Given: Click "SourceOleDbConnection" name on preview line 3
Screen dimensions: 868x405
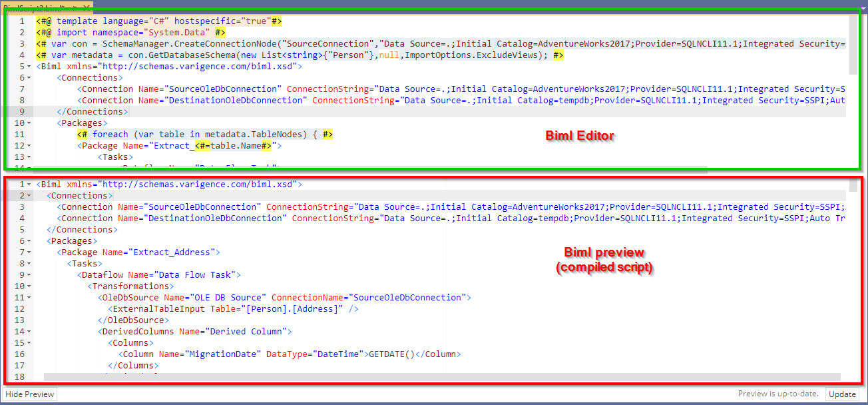Looking at the screenshot, I should (202, 207).
